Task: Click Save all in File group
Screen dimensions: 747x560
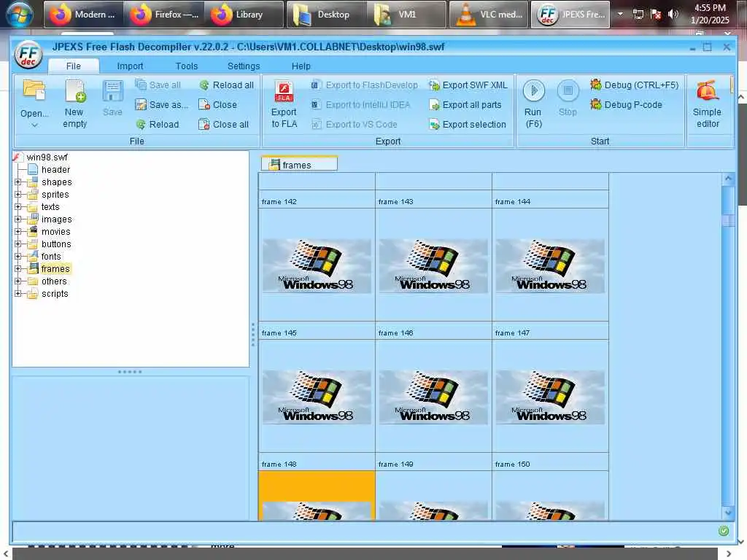Action: tap(158, 85)
